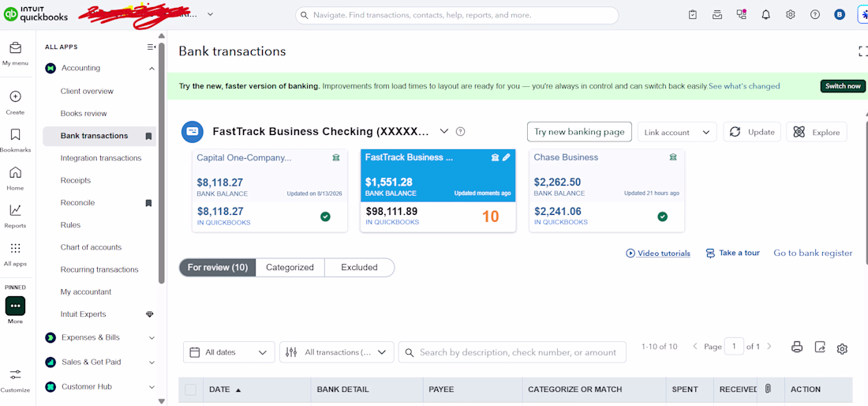Open the Bookmarks sidebar icon
This screenshot has width=868, height=406.
point(16,134)
